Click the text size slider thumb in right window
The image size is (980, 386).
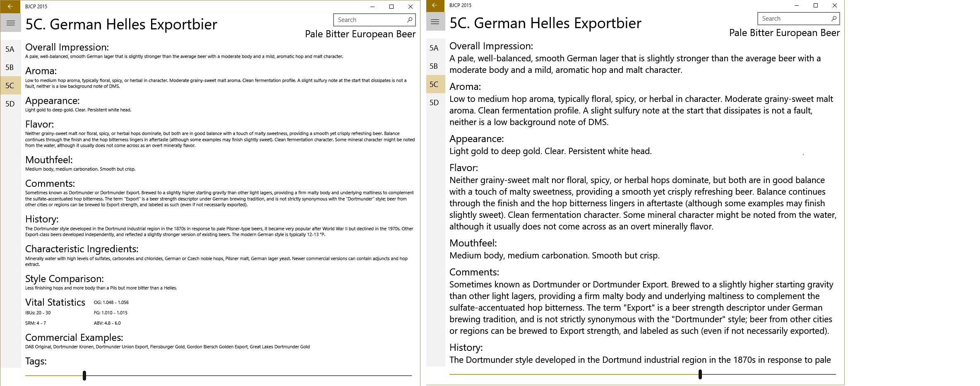(x=700, y=374)
